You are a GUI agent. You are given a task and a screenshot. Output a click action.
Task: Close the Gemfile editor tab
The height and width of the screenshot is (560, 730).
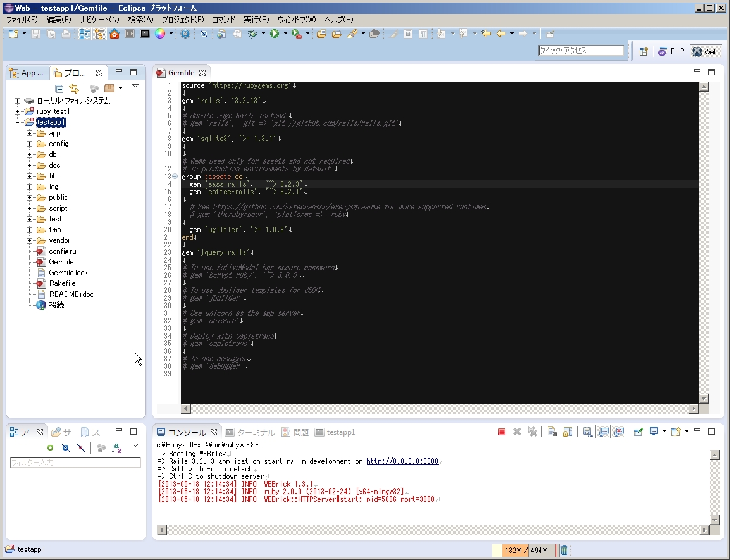tap(202, 73)
